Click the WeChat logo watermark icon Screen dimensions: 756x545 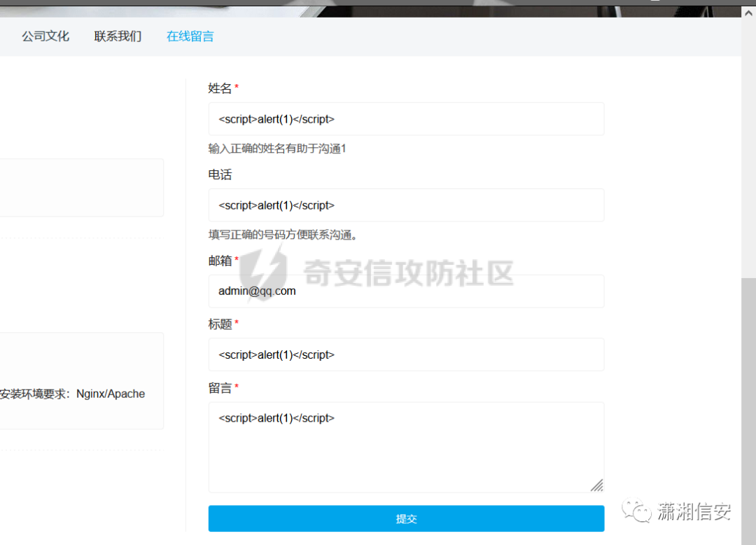tap(636, 512)
